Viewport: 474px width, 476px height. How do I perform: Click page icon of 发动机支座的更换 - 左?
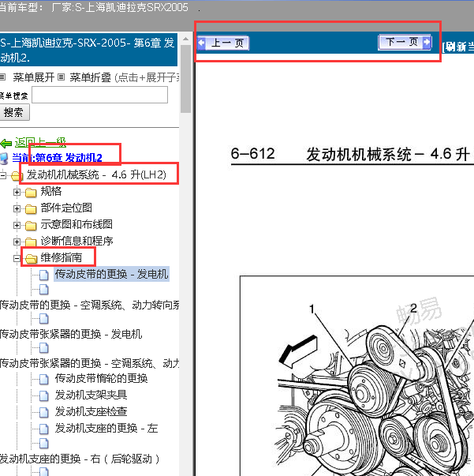click(x=44, y=429)
